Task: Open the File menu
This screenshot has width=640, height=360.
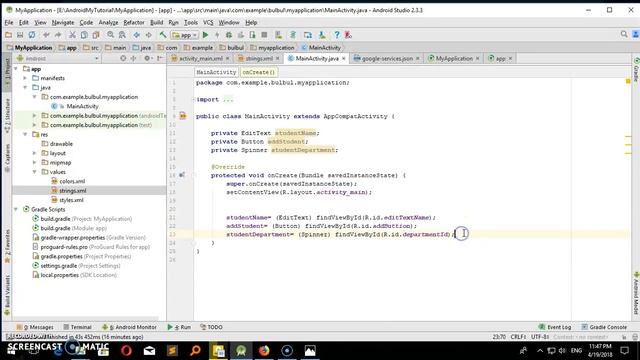Action: [9, 22]
